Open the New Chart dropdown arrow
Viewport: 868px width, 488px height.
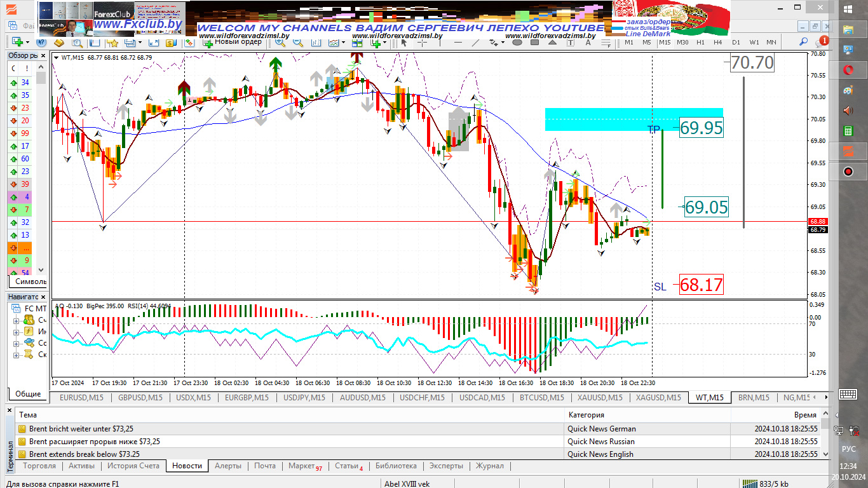tap(28, 43)
